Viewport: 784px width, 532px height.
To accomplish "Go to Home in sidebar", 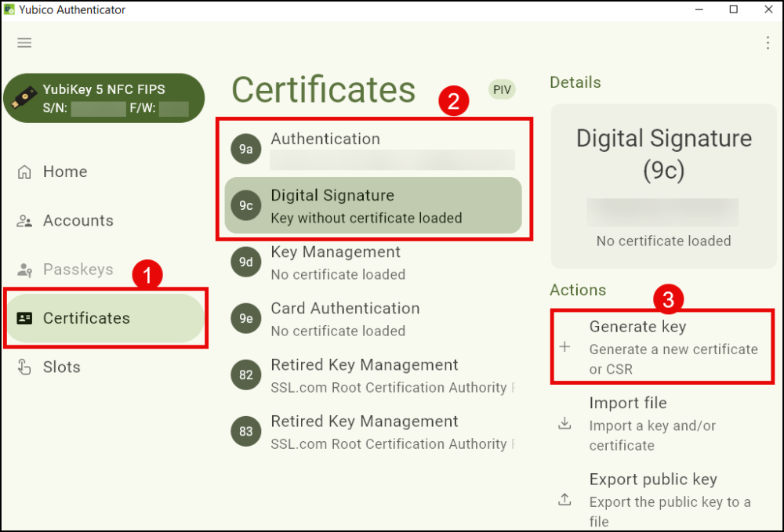I will coord(64,172).
